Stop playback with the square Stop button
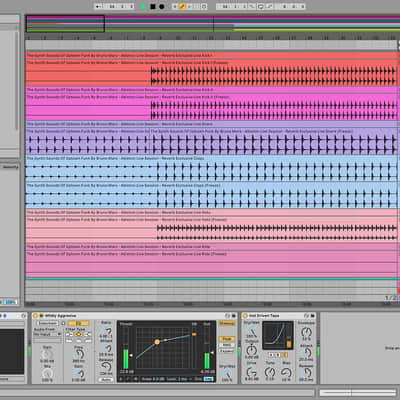 point(153,6)
